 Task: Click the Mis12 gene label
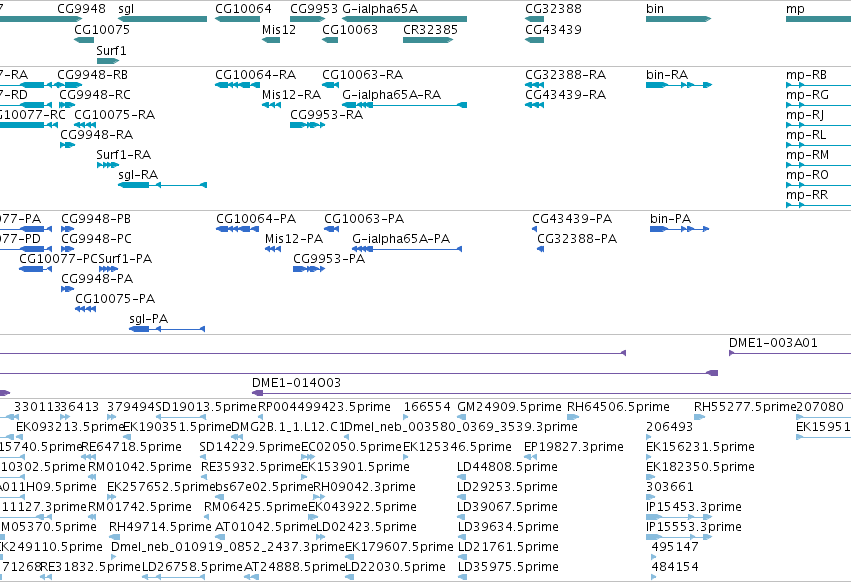(x=279, y=29)
